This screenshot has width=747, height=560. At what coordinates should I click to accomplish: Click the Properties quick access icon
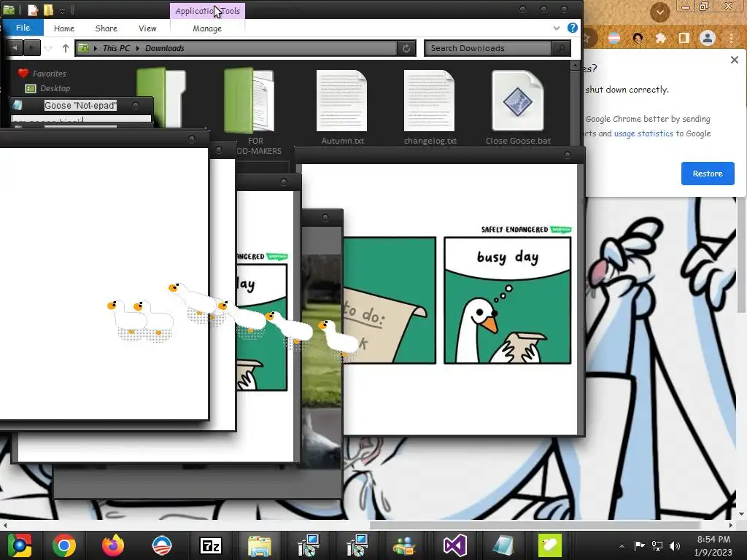pyautogui.click(x=32, y=9)
